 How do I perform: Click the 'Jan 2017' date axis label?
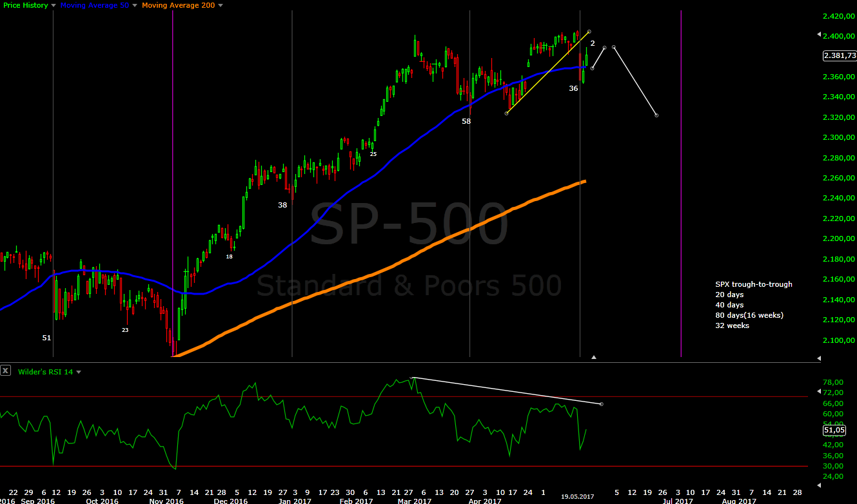pos(297,501)
